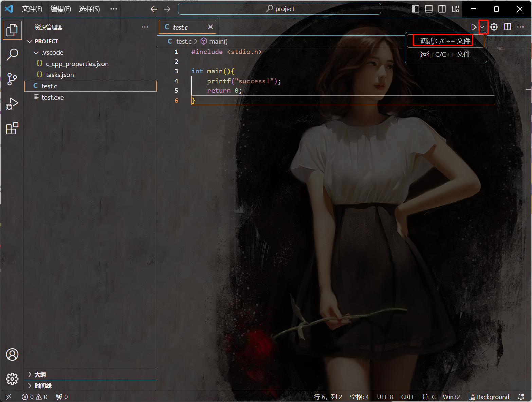Select test.c in the explorer

click(x=90, y=86)
